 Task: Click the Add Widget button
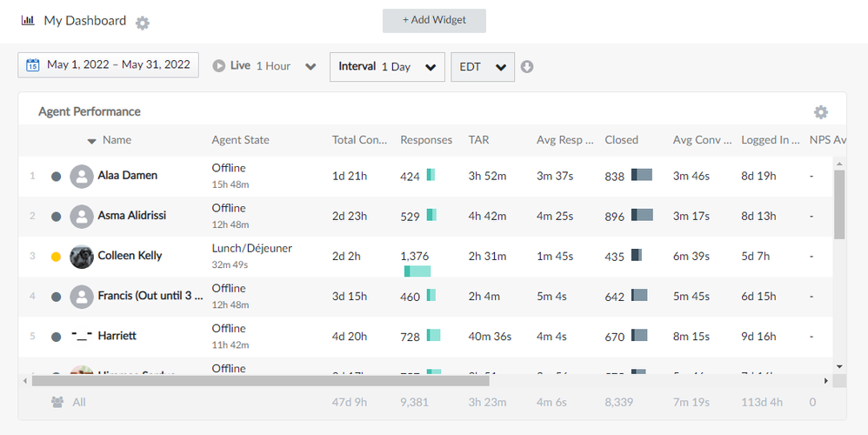click(x=434, y=20)
